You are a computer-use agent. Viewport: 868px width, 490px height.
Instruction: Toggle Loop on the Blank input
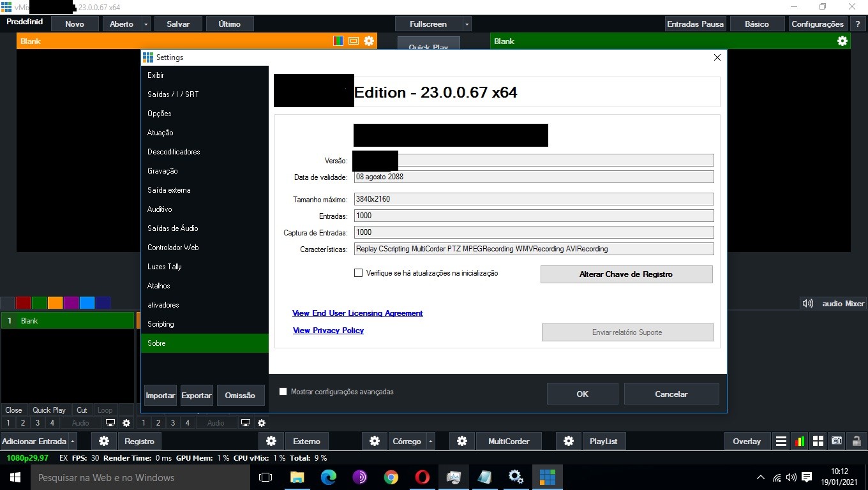pos(105,410)
